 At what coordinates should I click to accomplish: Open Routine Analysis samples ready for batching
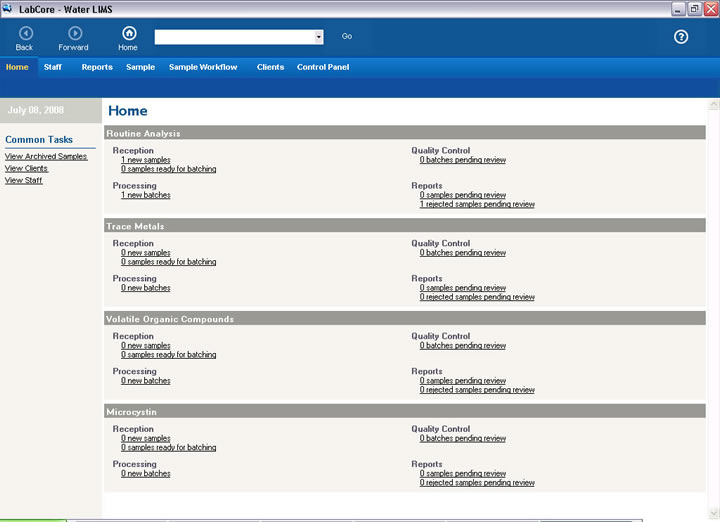pyautogui.click(x=169, y=169)
